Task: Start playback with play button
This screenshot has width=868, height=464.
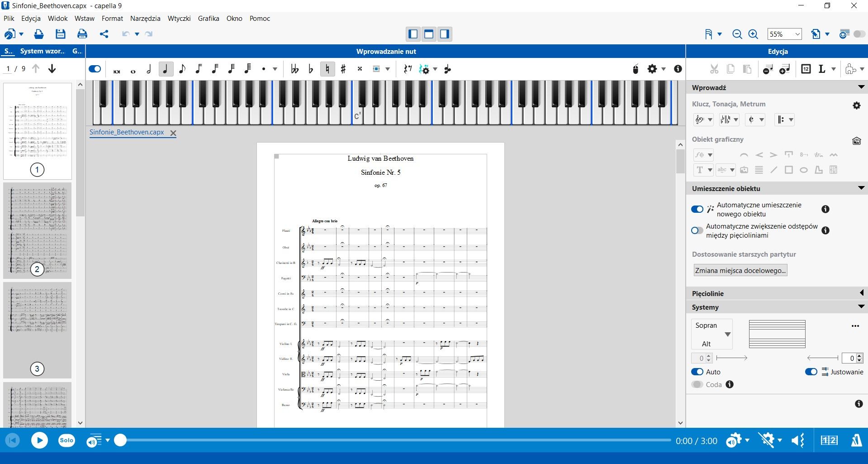Action: click(x=39, y=440)
